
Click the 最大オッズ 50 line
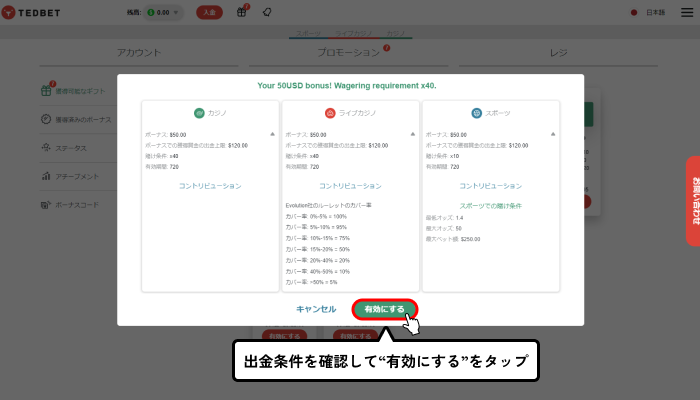444,229
